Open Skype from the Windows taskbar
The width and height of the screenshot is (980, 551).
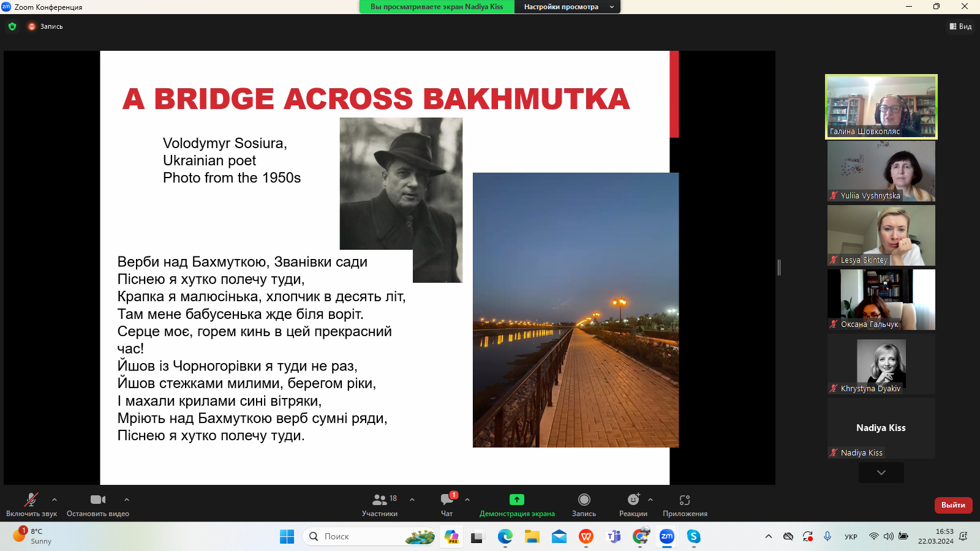[693, 536]
